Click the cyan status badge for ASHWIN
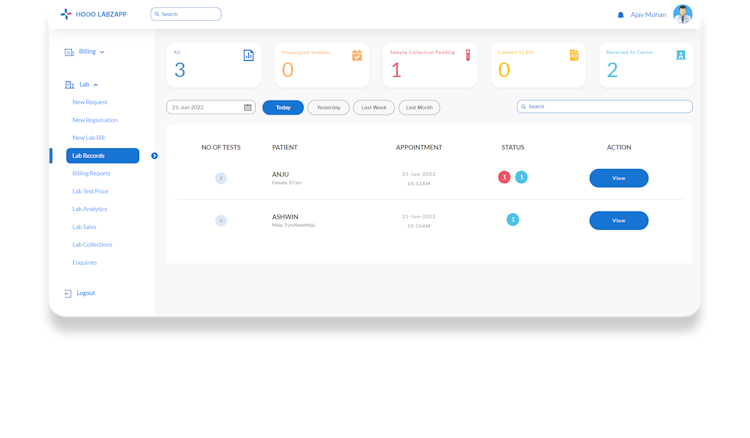Viewport: 750px width, 438px height. tap(513, 220)
